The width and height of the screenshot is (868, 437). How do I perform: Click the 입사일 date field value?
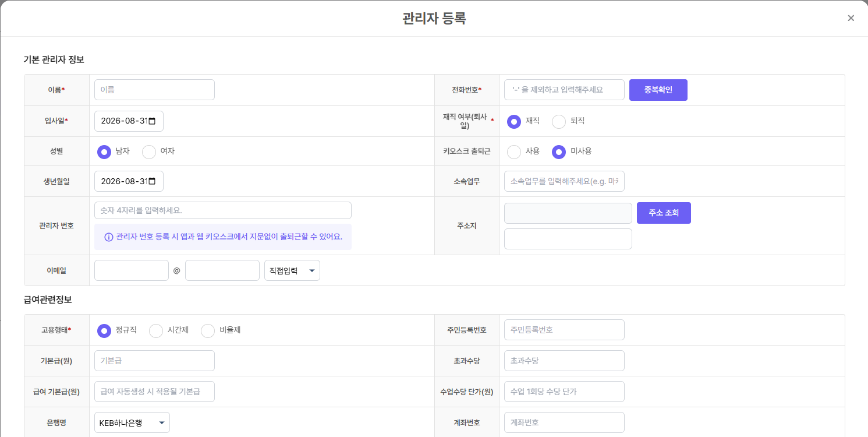tap(123, 121)
